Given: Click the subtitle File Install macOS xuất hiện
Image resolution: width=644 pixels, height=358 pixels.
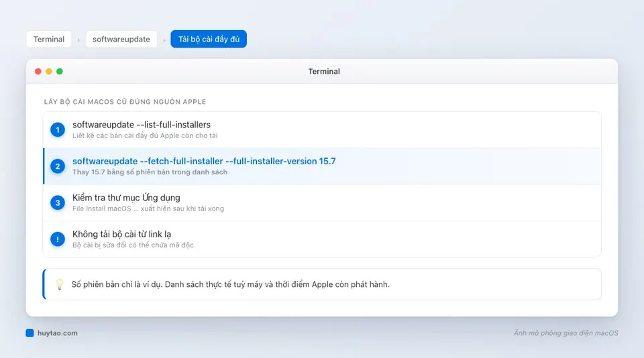Looking at the screenshot, I should (x=148, y=208).
